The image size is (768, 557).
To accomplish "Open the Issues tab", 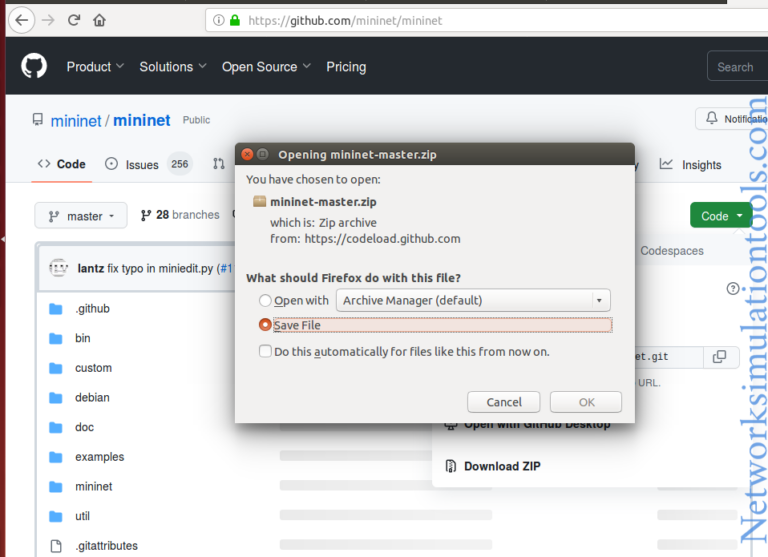I will coord(141,165).
